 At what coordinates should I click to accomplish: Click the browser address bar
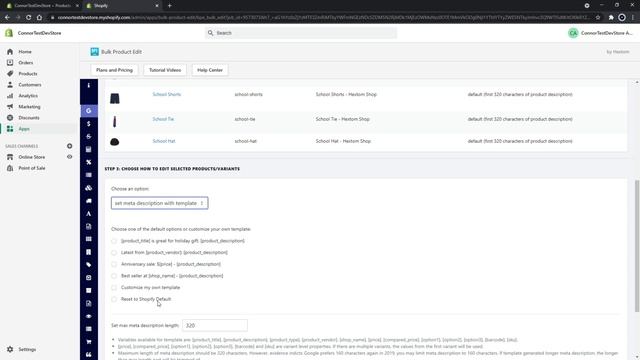(322, 18)
